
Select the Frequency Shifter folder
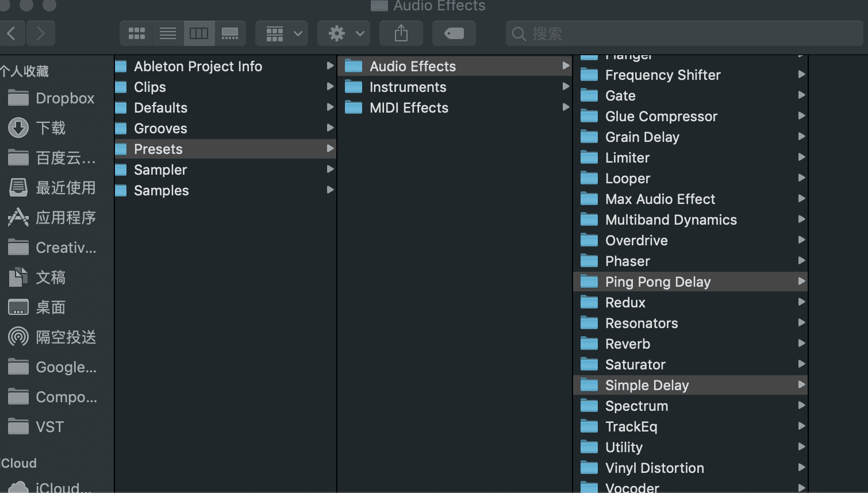691,75
